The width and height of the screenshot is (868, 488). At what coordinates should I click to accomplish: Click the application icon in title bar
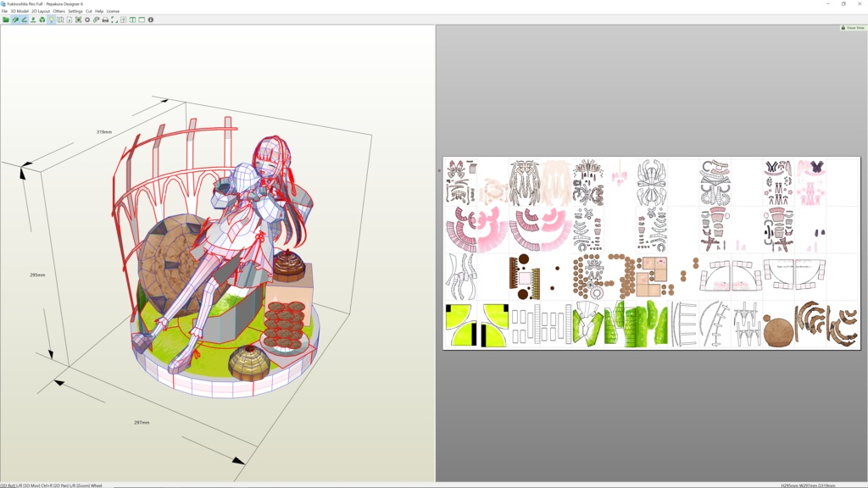[3, 4]
